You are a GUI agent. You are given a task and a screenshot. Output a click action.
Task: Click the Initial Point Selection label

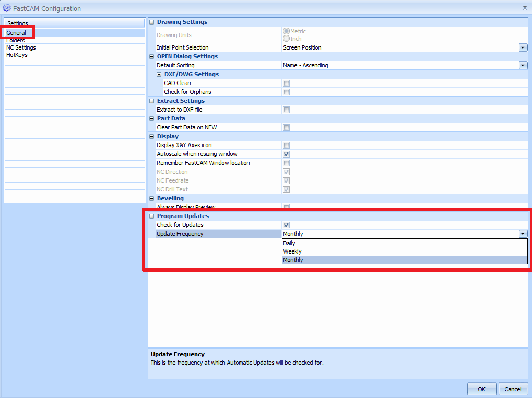click(x=183, y=48)
